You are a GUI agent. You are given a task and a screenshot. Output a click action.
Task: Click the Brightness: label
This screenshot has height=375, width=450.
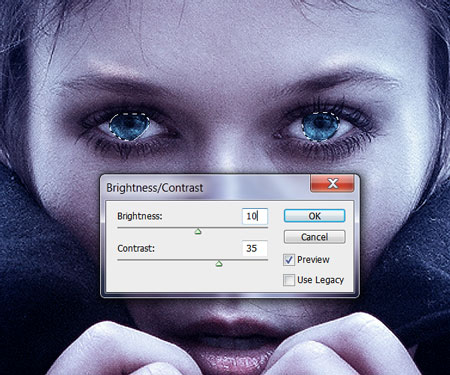140,216
